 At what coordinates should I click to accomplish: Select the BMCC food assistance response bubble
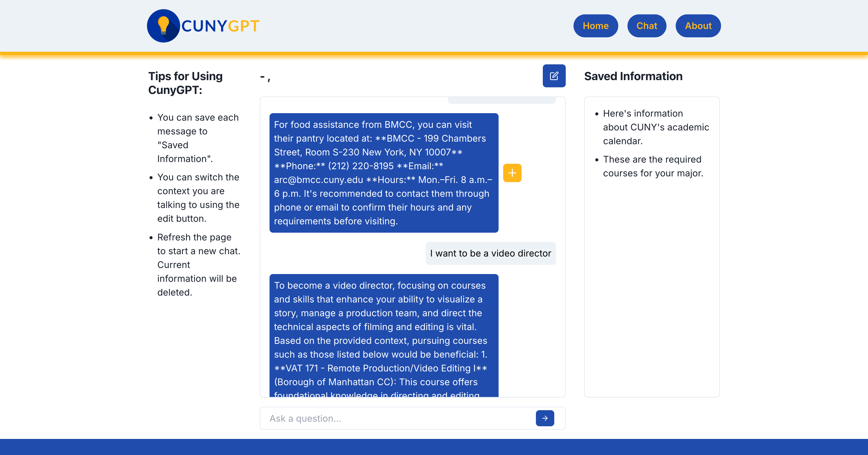(383, 173)
